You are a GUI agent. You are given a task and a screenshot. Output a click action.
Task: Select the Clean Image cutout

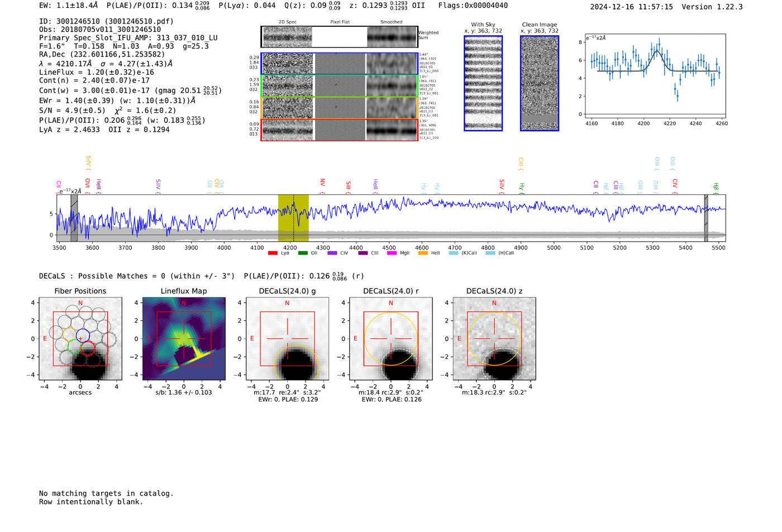[x=539, y=83]
